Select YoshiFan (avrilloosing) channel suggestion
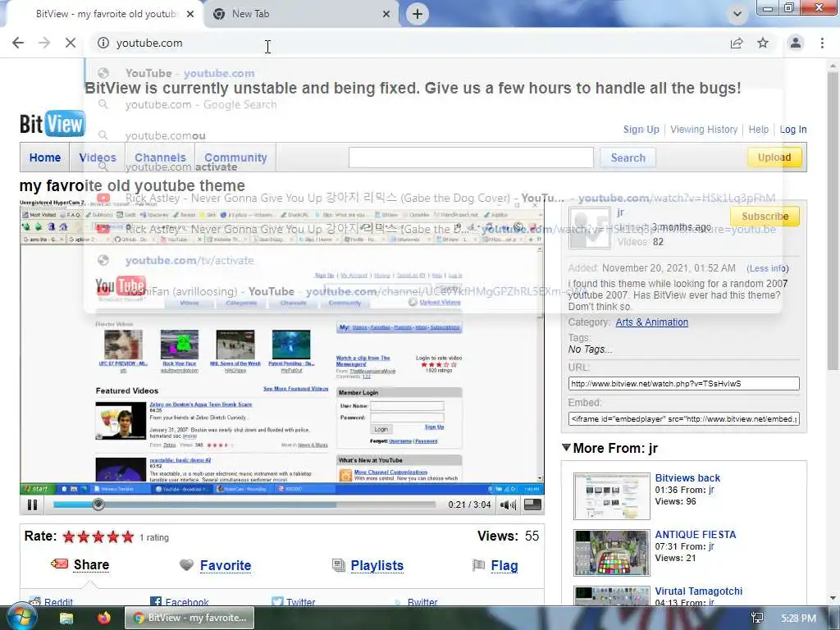 pyautogui.click(x=432, y=291)
